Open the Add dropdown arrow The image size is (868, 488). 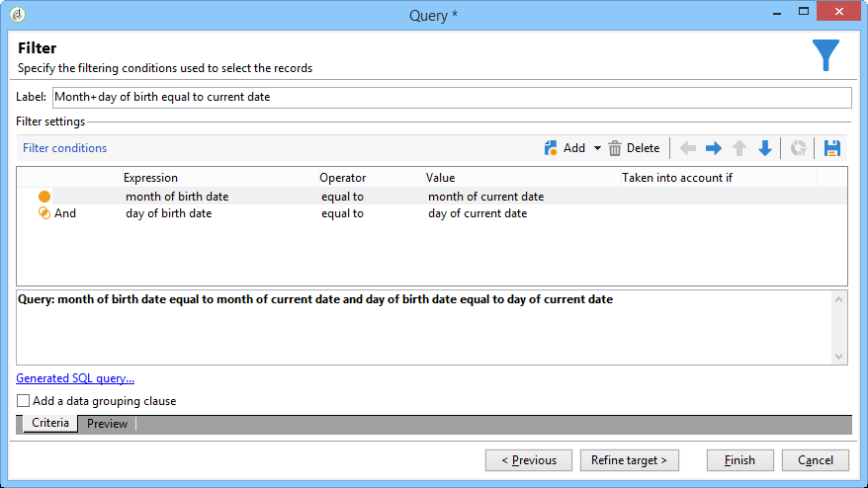click(597, 148)
